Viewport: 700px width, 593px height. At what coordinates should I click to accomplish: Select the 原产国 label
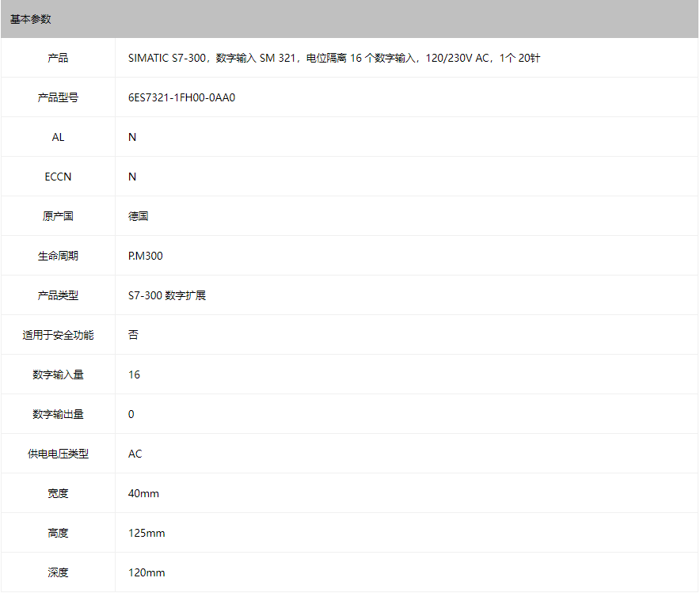58,216
